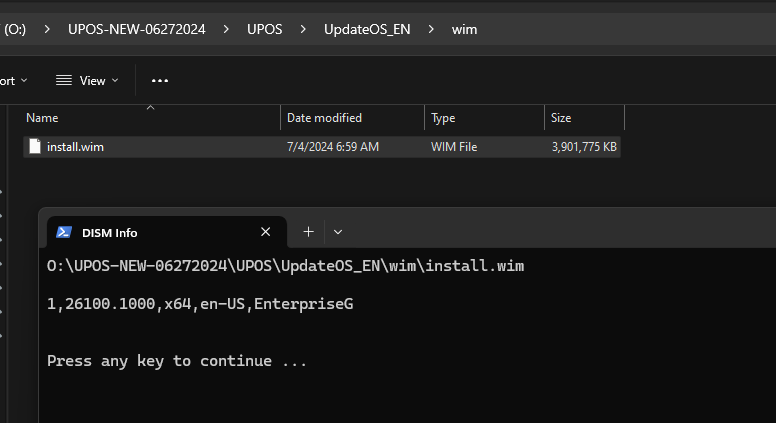Click the PowerShell icon on DISM Info tab
Image resolution: width=776 pixels, height=423 pixels.
64,232
